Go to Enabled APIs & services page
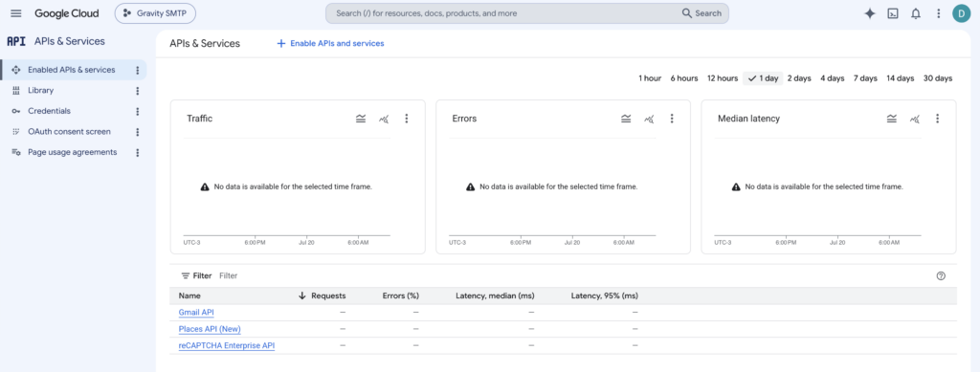Image resolution: width=980 pixels, height=372 pixels. point(71,70)
